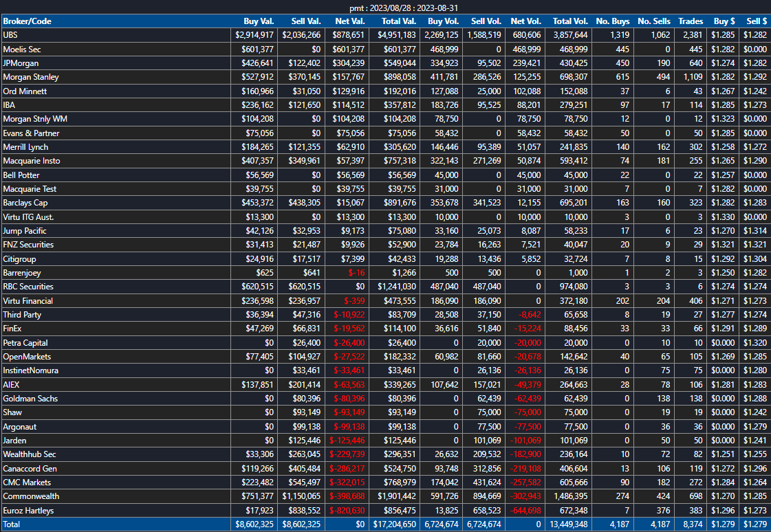Click the Trades column header
The width and height of the screenshot is (771, 532).
691,21
